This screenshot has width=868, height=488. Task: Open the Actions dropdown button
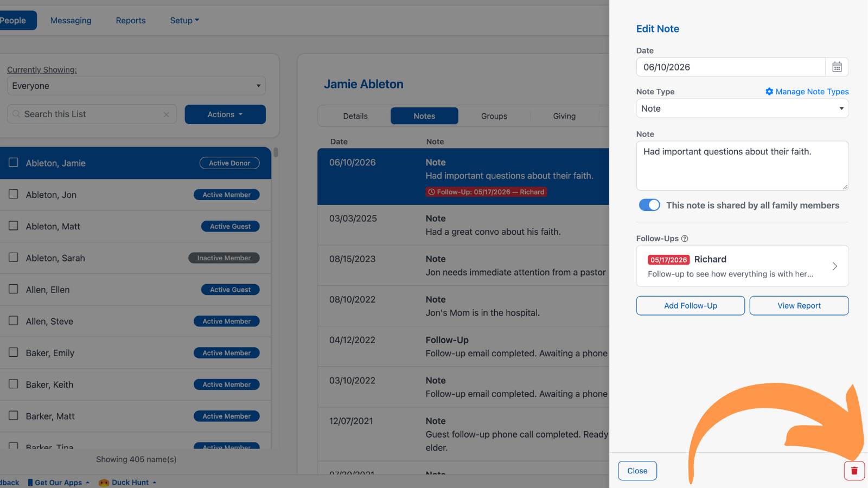click(x=225, y=114)
